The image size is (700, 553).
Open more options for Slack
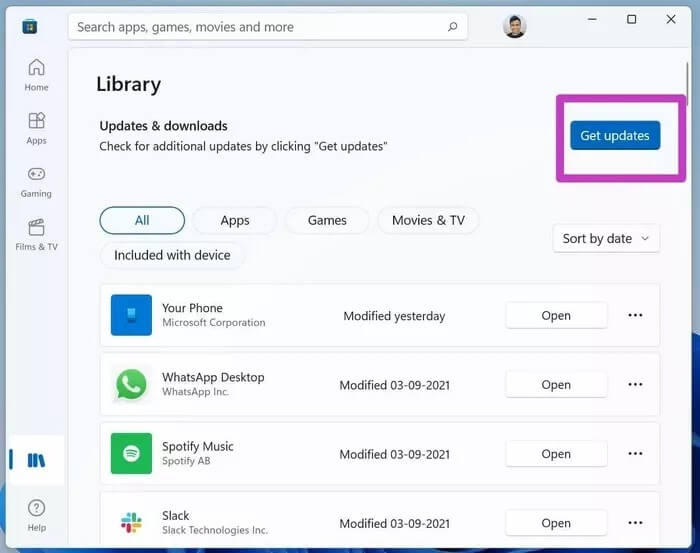pyautogui.click(x=635, y=523)
